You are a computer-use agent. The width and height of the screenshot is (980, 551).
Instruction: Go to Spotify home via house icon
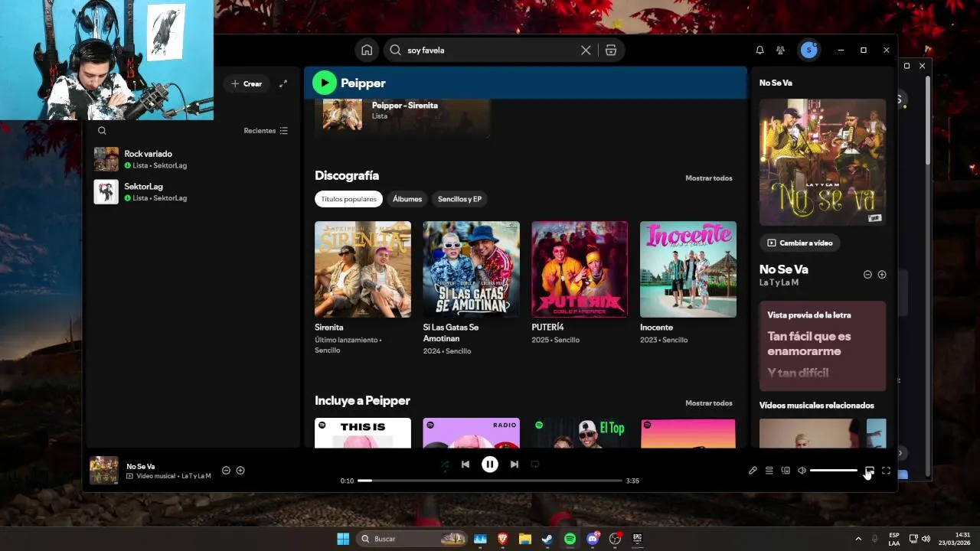tap(367, 50)
